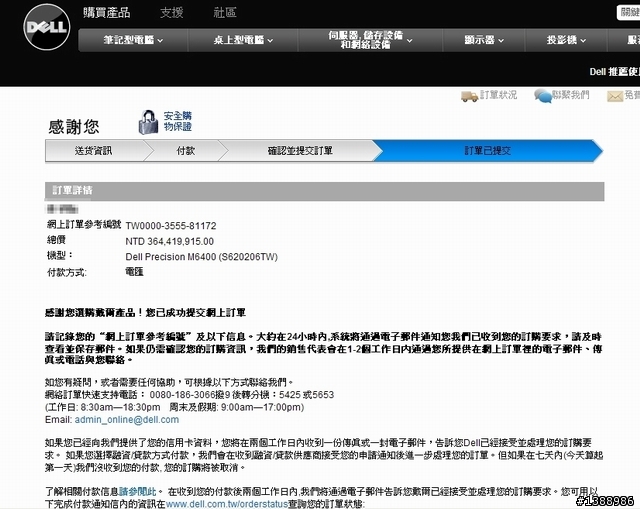
Task: Click the secure shopping padlock icon
Action: tap(148, 122)
